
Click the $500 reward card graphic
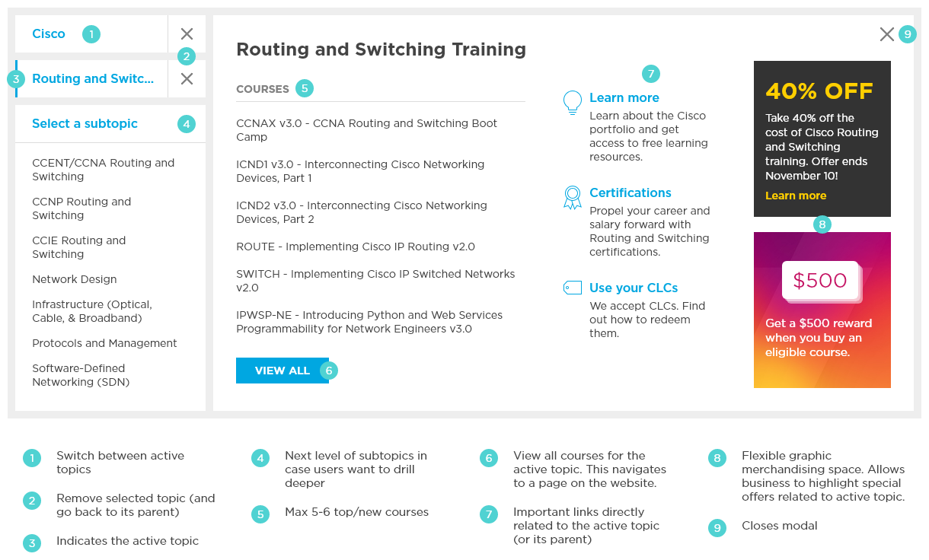pos(822,310)
